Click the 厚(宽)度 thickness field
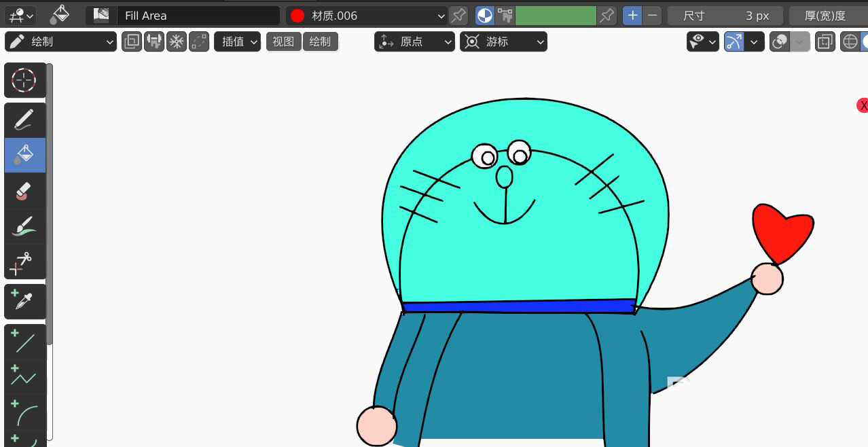868x447 pixels. tap(828, 15)
